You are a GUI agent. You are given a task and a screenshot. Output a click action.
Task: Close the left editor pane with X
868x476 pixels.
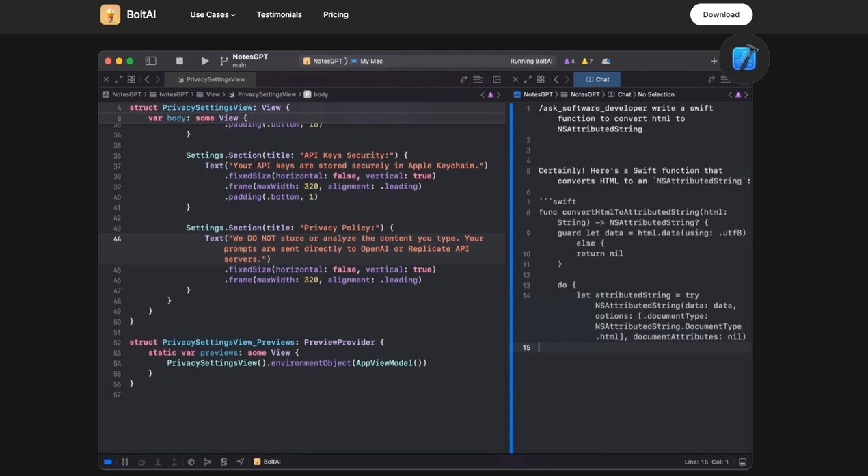106,79
